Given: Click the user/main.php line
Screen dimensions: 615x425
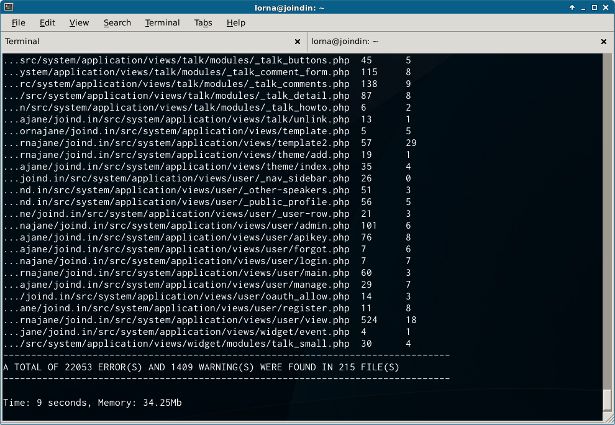Looking at the screenshot, I should pos(207,272).
